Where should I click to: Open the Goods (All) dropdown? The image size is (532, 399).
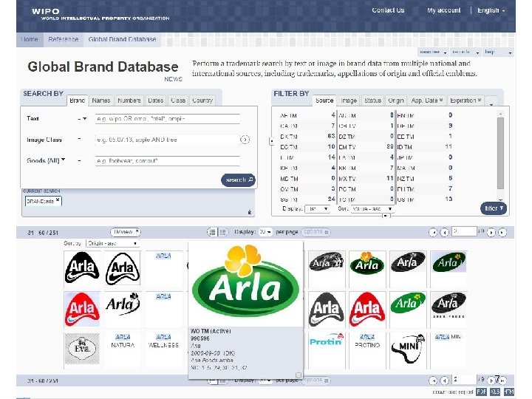click(x=46, y=160)
